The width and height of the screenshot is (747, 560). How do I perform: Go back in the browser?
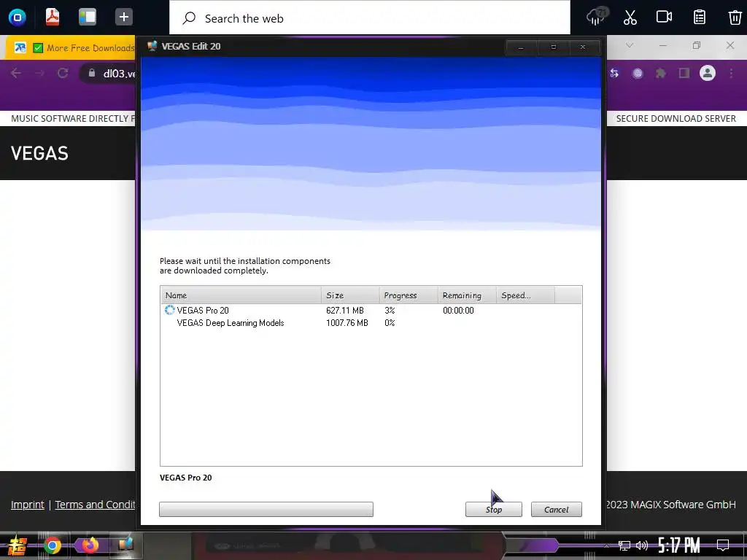pos(16,73)
